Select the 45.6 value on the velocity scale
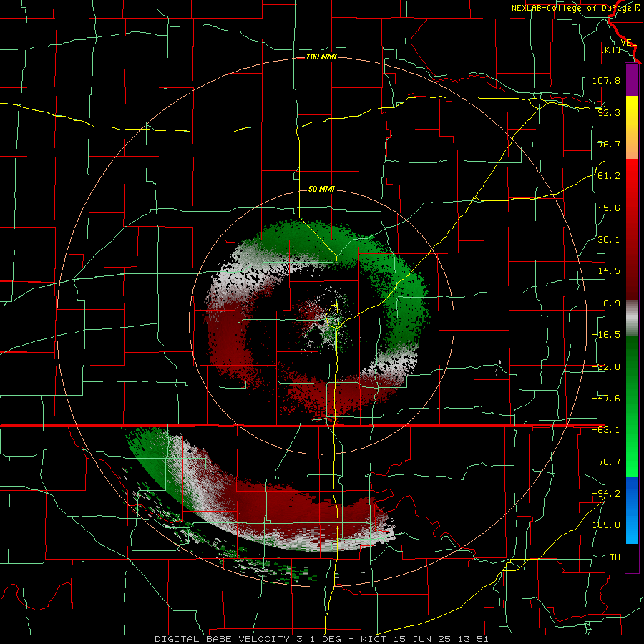 tap(609, 208)
